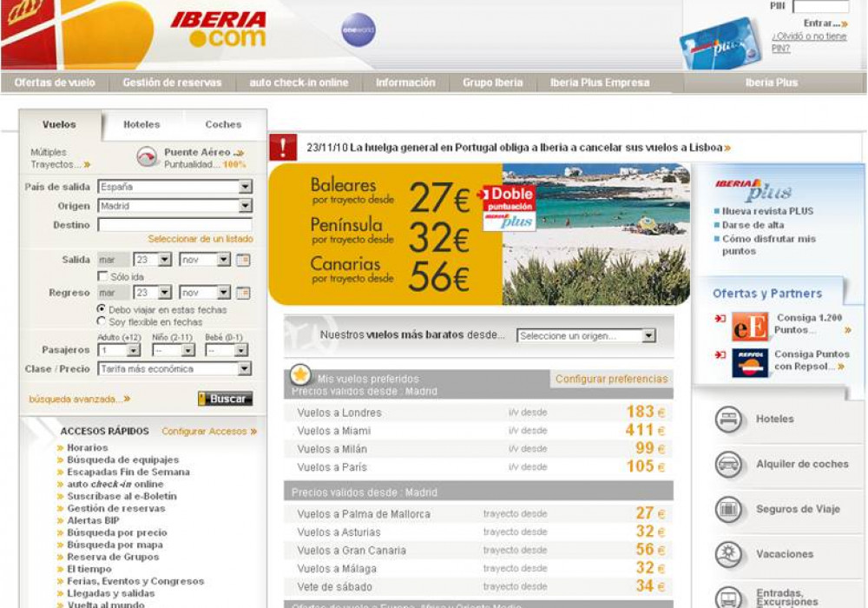Click the Seguros de Viaje suitcase icon
Viewport: 868px width, 608px height.
(728, 509)
